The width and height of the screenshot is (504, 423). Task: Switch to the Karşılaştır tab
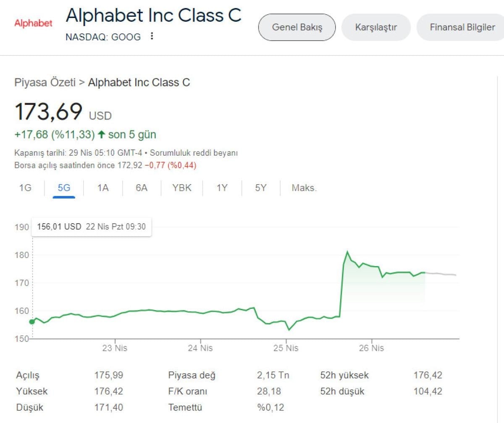coord(376,27)
